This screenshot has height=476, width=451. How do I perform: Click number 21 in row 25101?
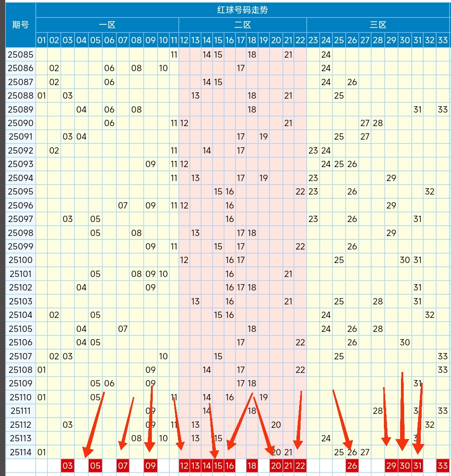tap(288, 274)
